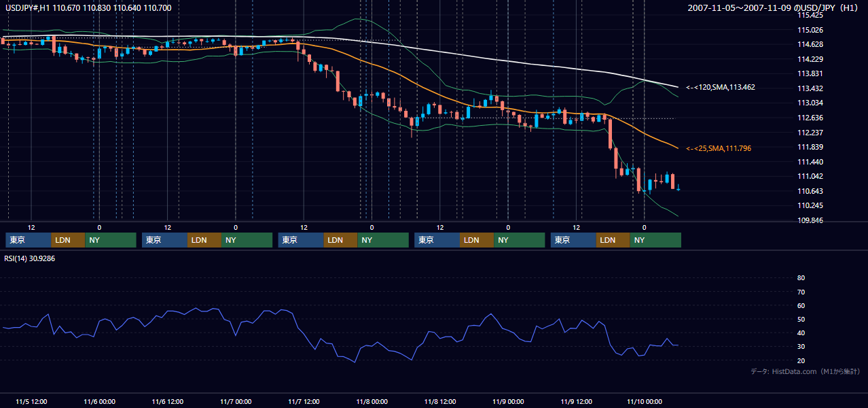Click price axis label 113.034
This screenshot has width=868, height=408.
(810, 103)
